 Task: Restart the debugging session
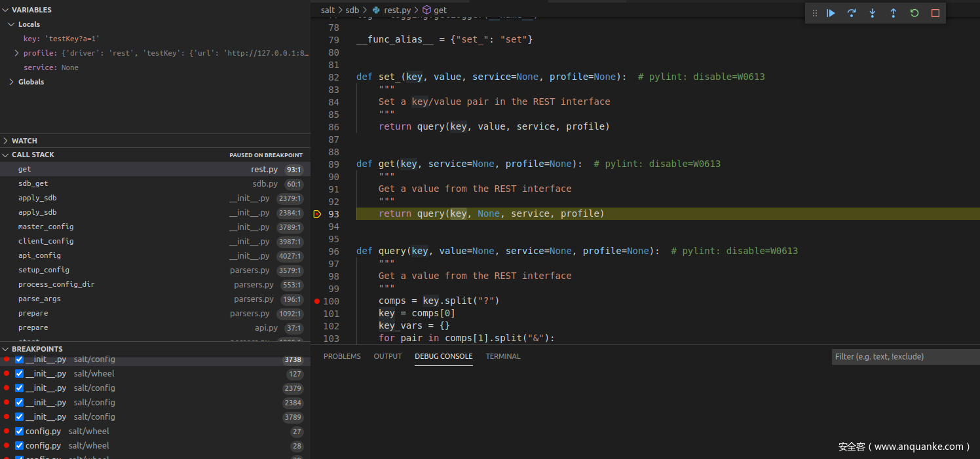coord(914,13)
